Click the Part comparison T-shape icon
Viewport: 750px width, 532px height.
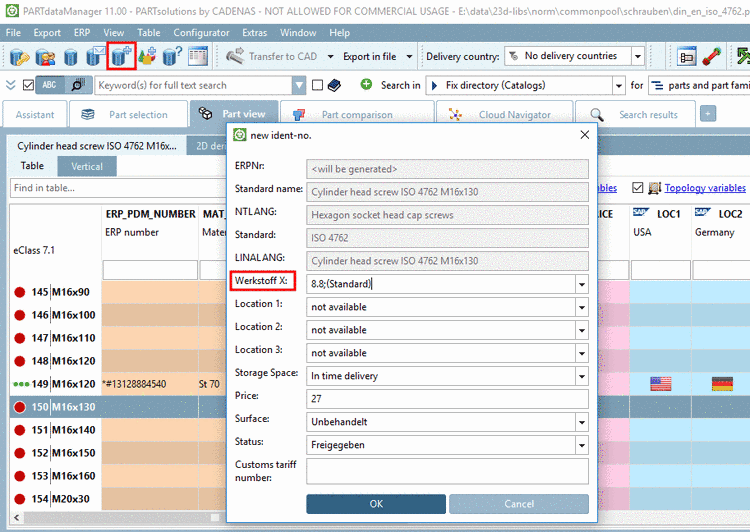299,115
